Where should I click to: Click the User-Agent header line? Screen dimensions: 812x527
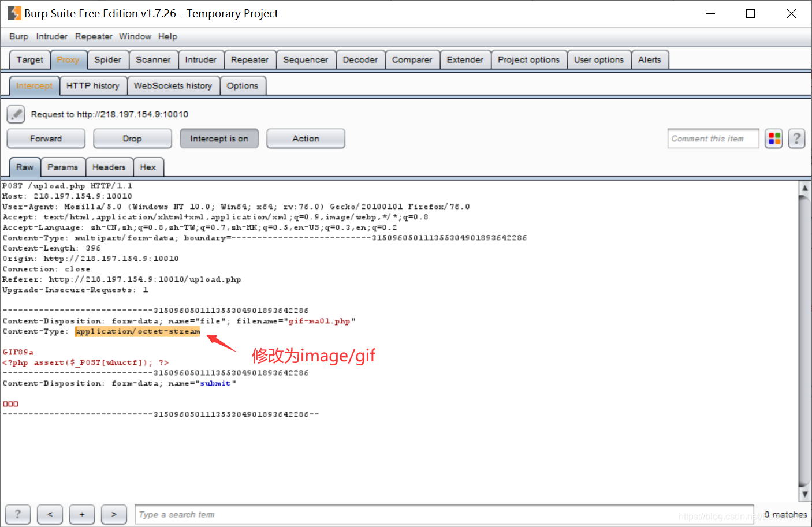[236, 207]
